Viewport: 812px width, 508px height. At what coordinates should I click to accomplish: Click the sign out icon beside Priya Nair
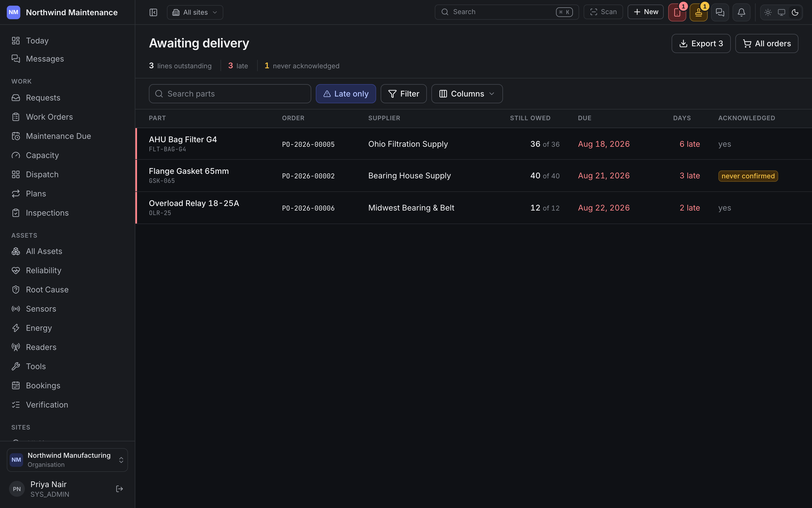click(120, 489)
